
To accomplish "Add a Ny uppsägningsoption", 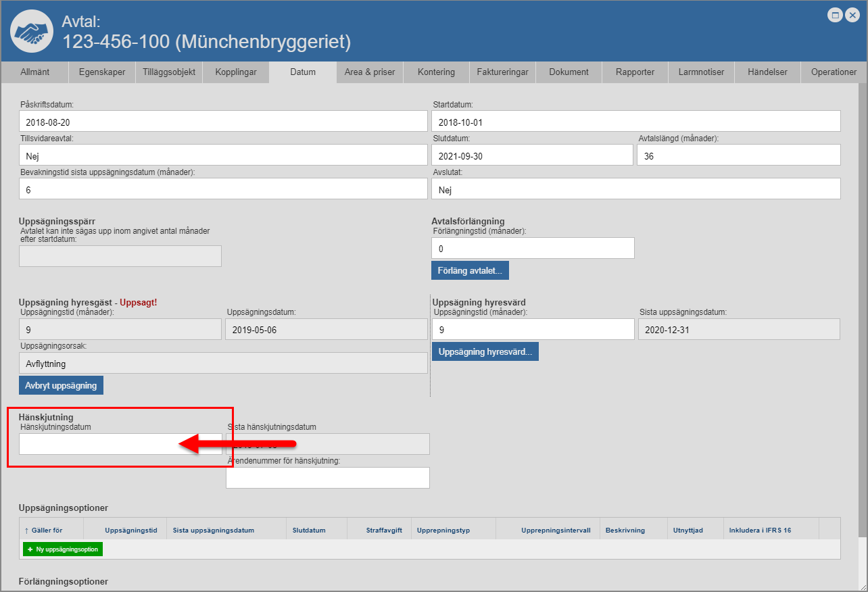I will point(63,549).
